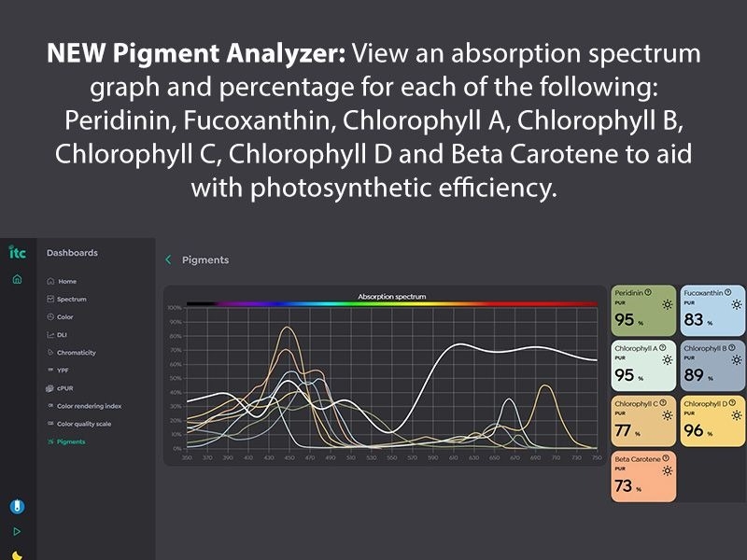The height and width of the screenshot is (560, 747).
Task: Select Home from the Dashboards menu
Action: 65,281
